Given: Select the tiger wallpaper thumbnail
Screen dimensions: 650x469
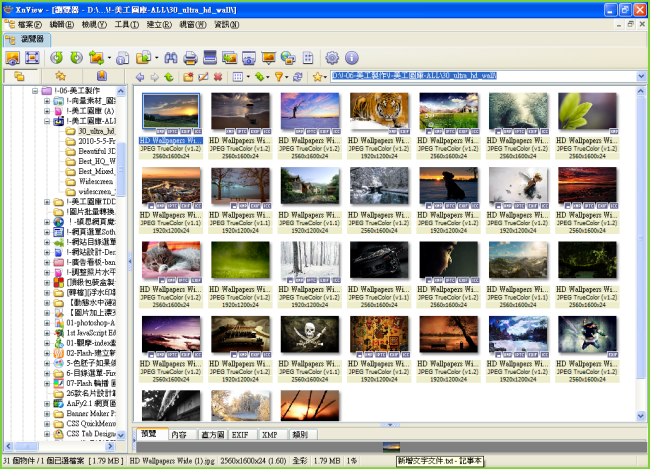Looking at the screenshot, I should 377,109.
